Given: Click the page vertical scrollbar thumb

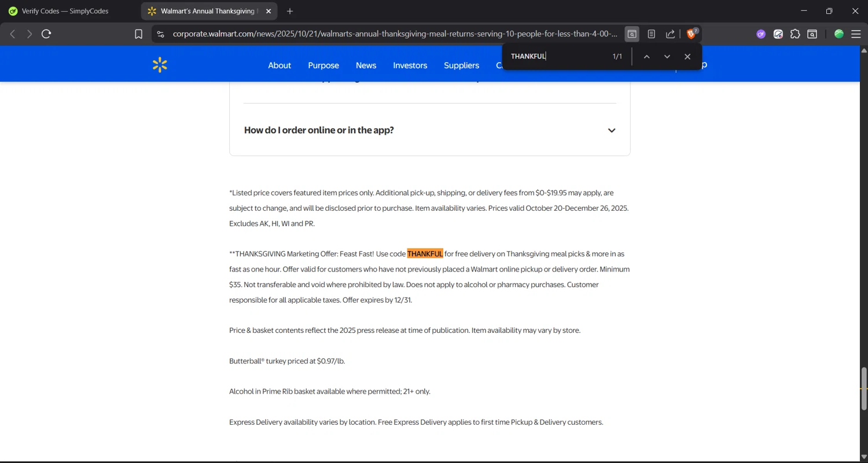Looking at the screenshot, I should (x=864, y=388).
